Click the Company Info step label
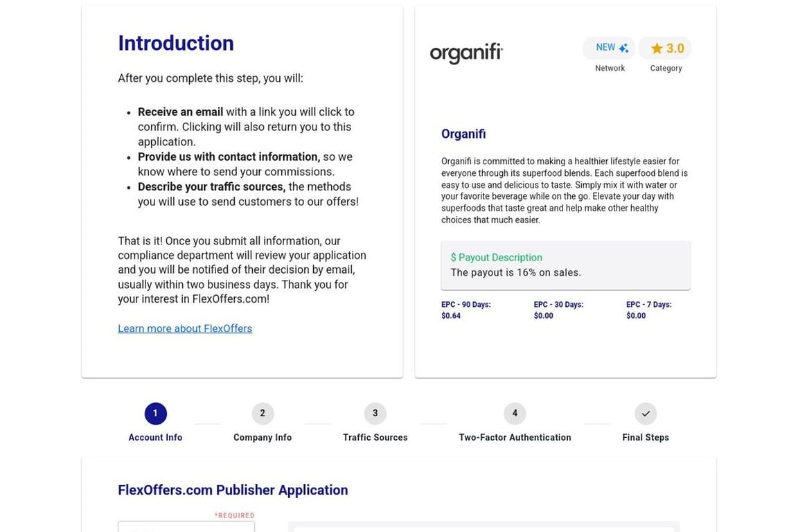798x532 pixels. click(x=263, y=437)
